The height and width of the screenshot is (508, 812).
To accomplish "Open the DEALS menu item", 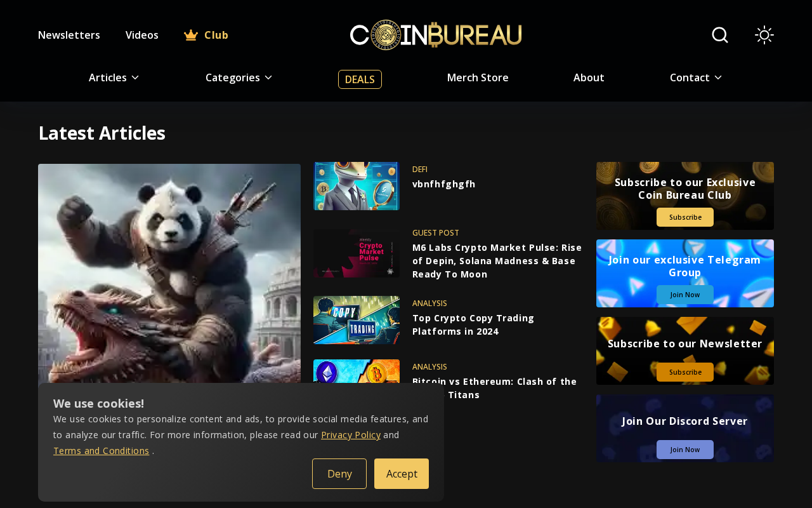I will tap(360, 79).
